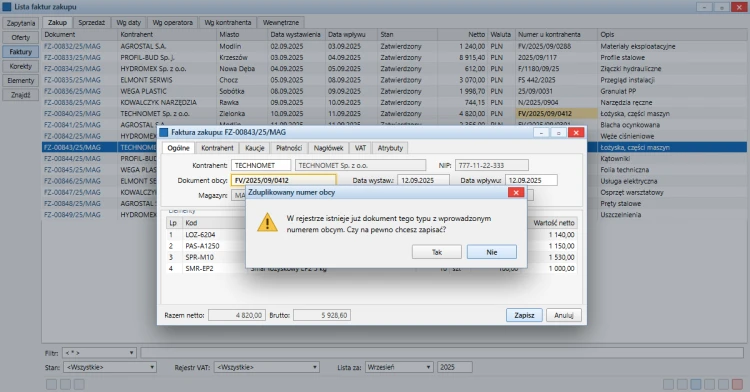Click the Kontrahent code field TECHNOMET

point(261,165)
